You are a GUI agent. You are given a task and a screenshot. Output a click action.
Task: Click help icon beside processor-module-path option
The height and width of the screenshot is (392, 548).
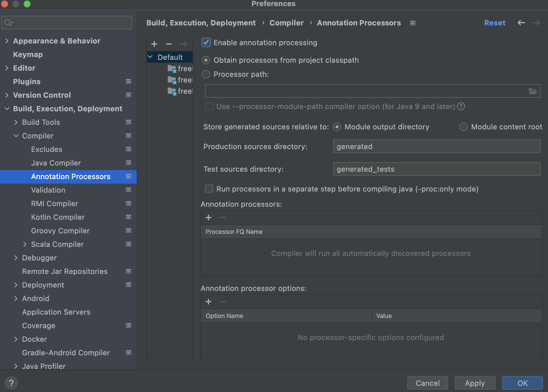point(461,106)
